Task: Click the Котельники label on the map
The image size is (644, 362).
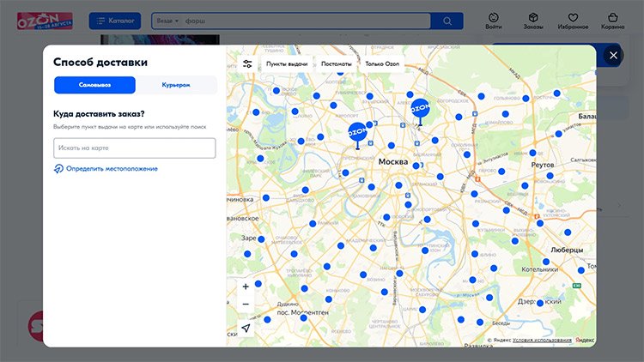Action: (x=540, y=269)
